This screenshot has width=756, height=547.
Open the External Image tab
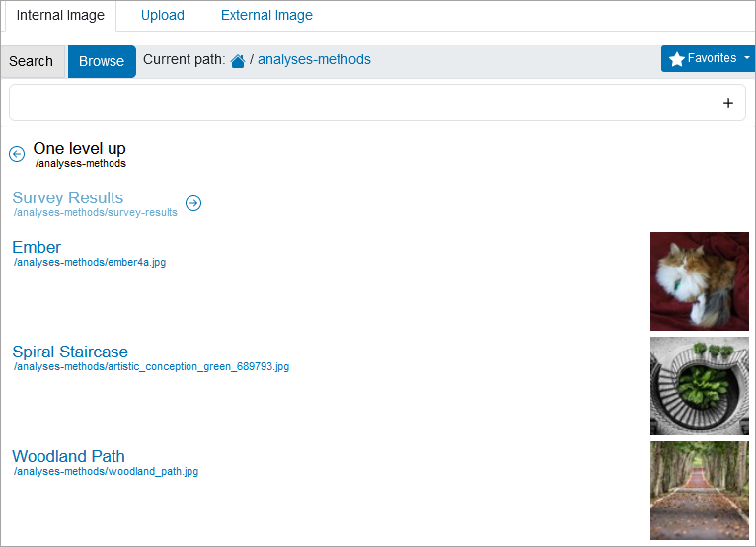pos(266,16)
